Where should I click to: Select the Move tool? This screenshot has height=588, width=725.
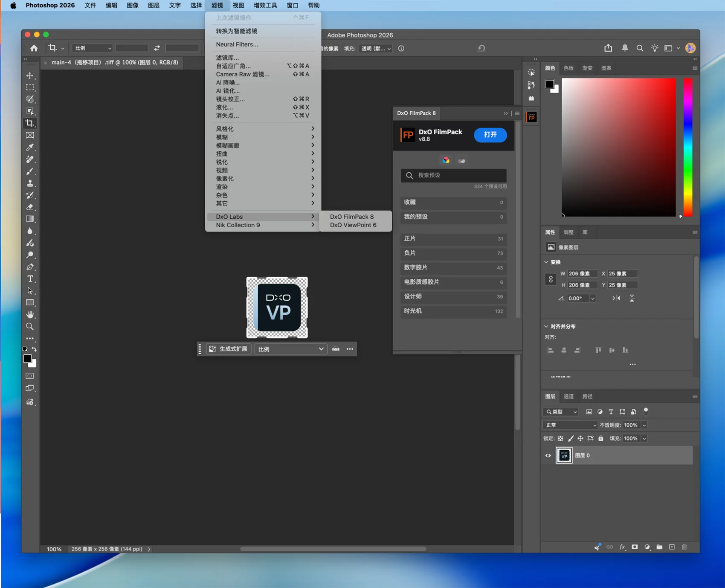pos(30,75)
